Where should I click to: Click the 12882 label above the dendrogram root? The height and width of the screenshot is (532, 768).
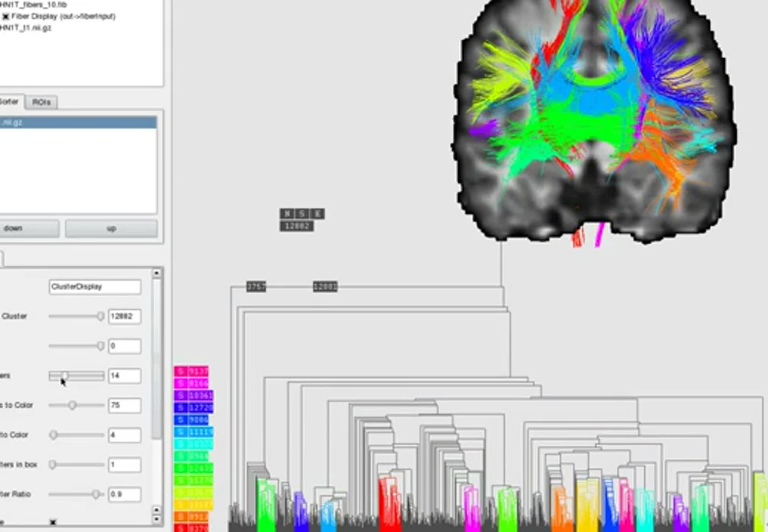[x=298, y=226]
